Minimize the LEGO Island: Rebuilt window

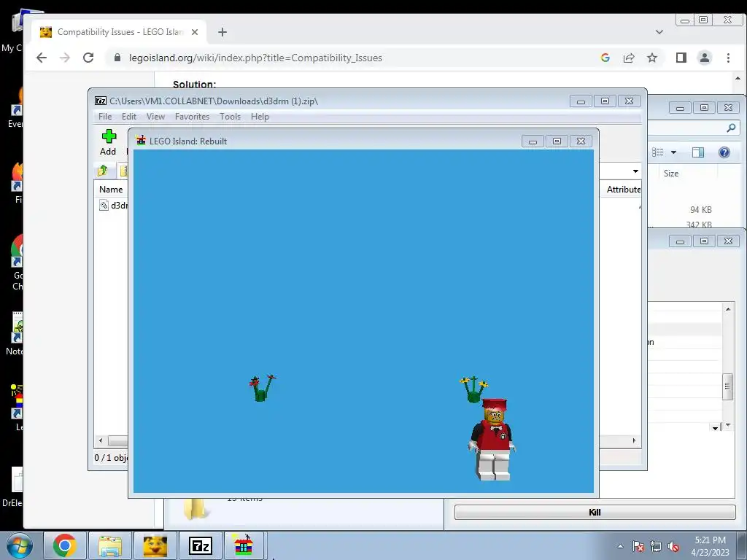pyautogui.click(x=533, y=141)
